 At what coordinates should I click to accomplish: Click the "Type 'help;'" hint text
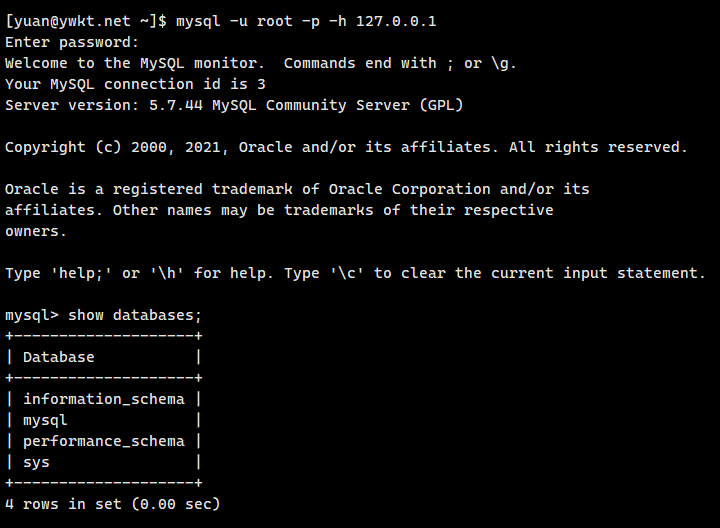(58, 273)
